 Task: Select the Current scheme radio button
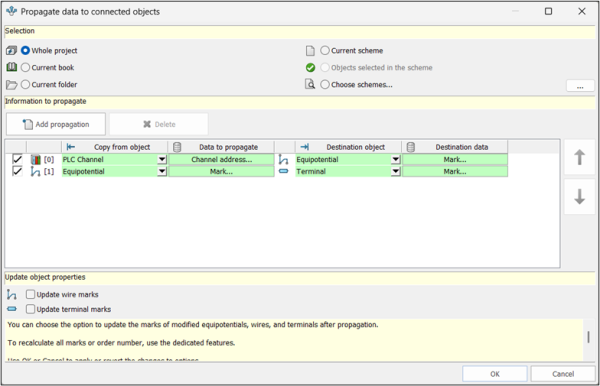[324, 50]
